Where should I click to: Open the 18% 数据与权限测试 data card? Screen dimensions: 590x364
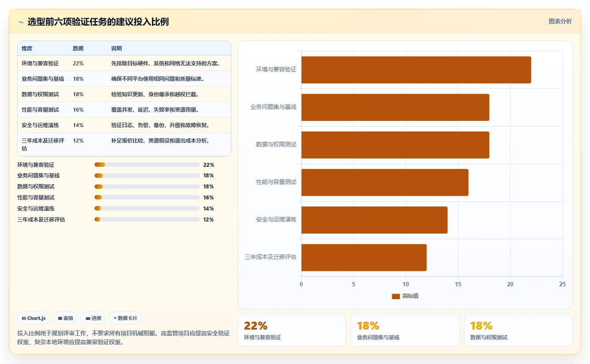click(518, 330)
